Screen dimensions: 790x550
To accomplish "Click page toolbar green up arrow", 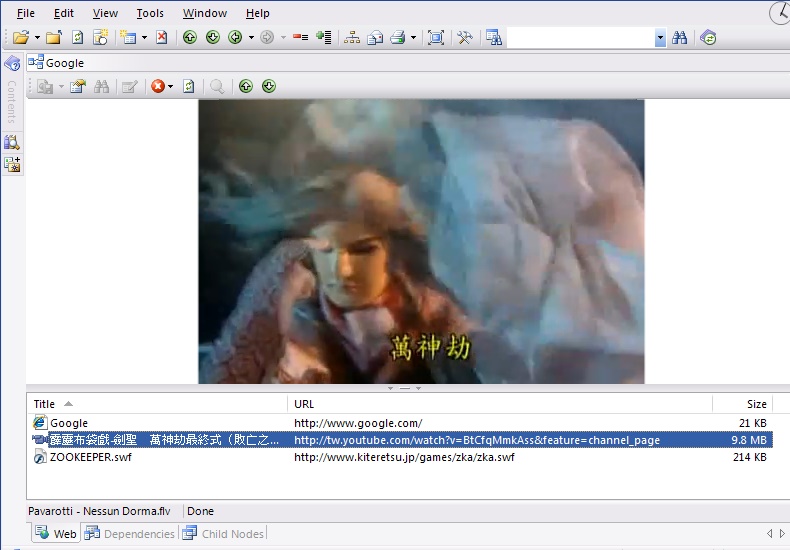I will [246, 86].
